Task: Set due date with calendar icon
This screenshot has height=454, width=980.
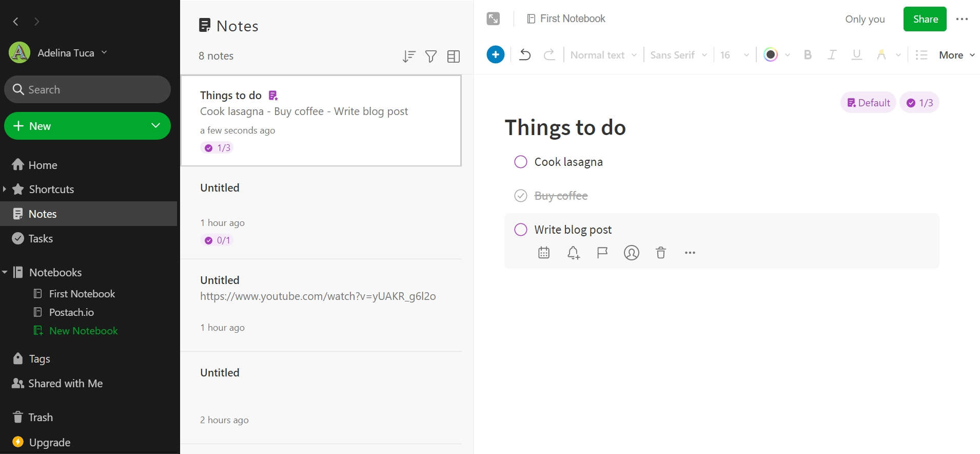Action: pyautogui.click(x=544, y=253)
